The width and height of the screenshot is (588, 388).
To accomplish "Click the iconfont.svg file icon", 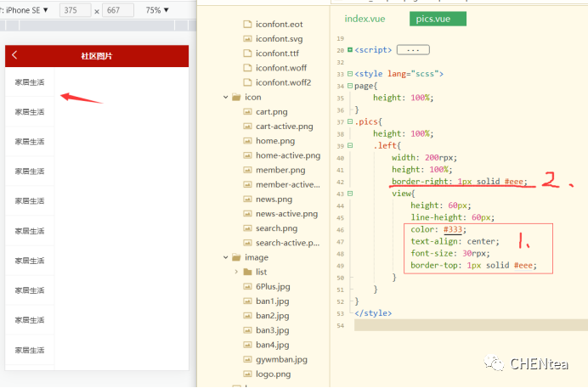I will coord(248,39).
